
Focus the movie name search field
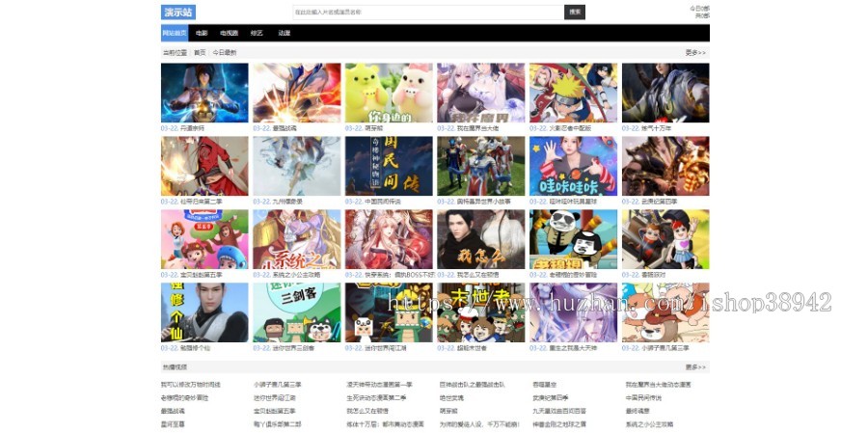428,13
